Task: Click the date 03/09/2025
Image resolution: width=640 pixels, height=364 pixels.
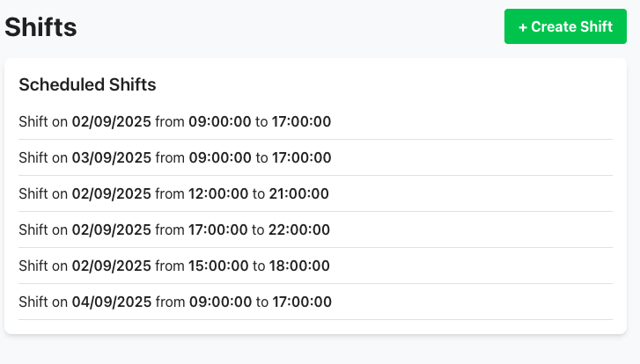Action: coord(112,158)
